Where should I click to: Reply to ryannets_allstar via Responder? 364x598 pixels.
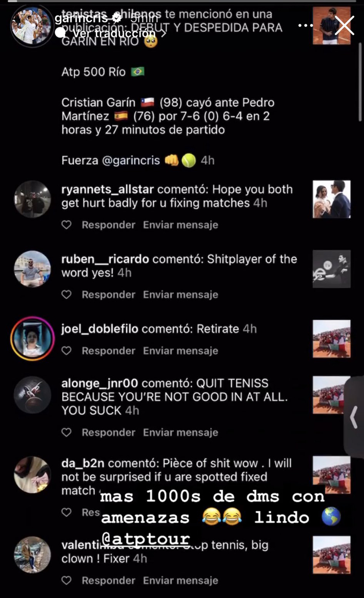click(109, 225)
